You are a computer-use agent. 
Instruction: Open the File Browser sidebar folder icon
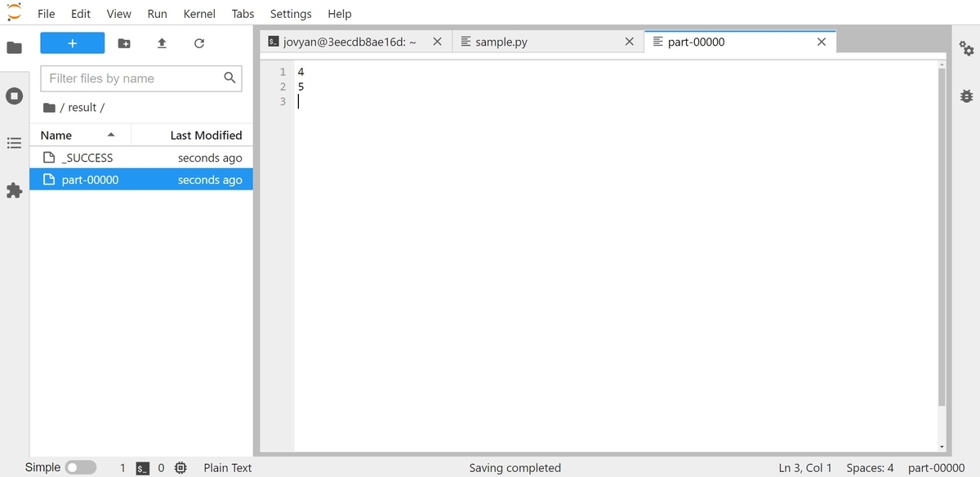click(14, 47)
